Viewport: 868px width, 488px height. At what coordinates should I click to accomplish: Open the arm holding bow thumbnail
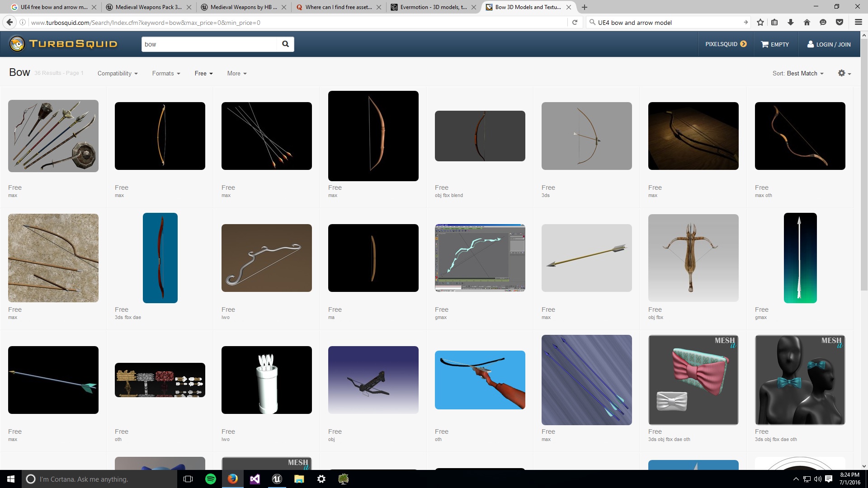[480, 380]
